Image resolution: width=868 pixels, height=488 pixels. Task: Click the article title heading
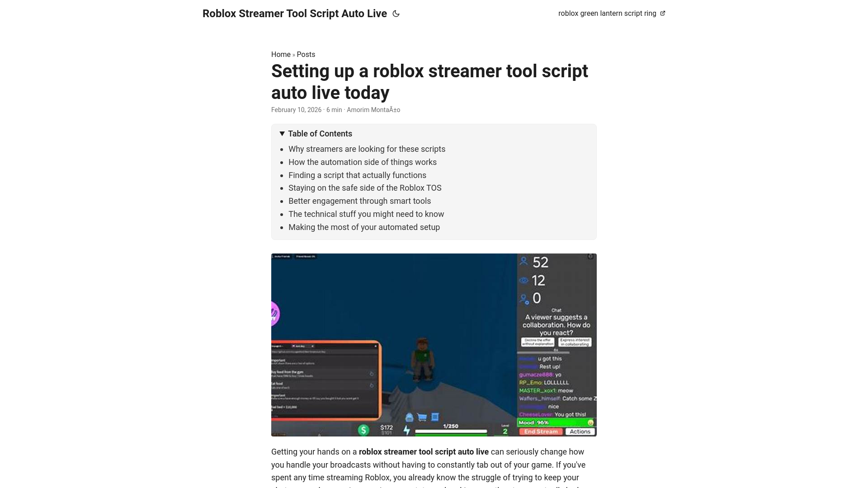pos(429,82)
